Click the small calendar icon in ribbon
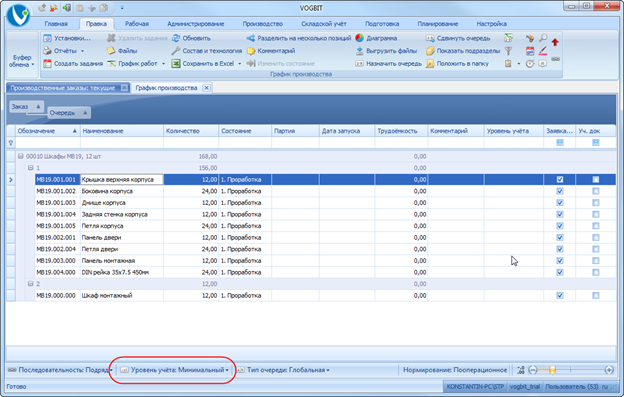The width and height of the screenshot is (624, 397). pos(530,51)
